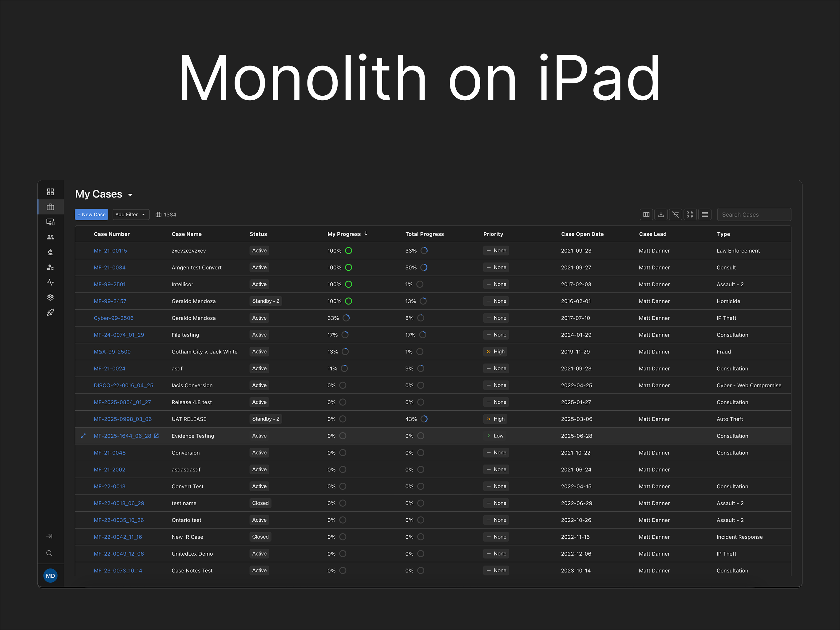840x630 pixels.
Task: Sort by Case Number column header
Action: click(112, 234)
